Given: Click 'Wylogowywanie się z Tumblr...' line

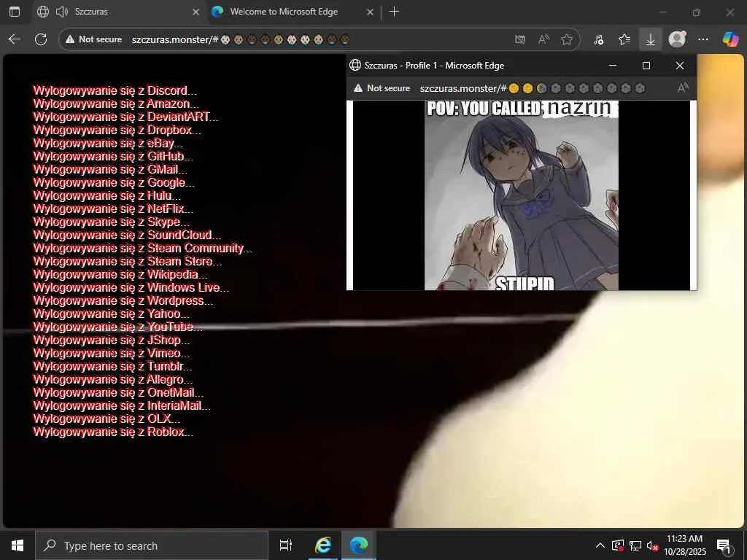Looking at the screenshot, I should 112,366.
